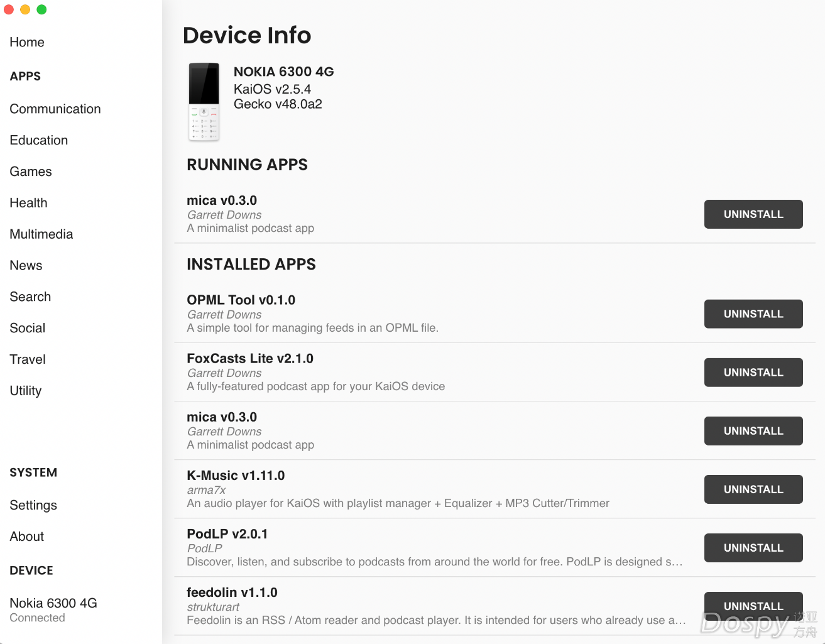Open the Utility category

(26, 391)
